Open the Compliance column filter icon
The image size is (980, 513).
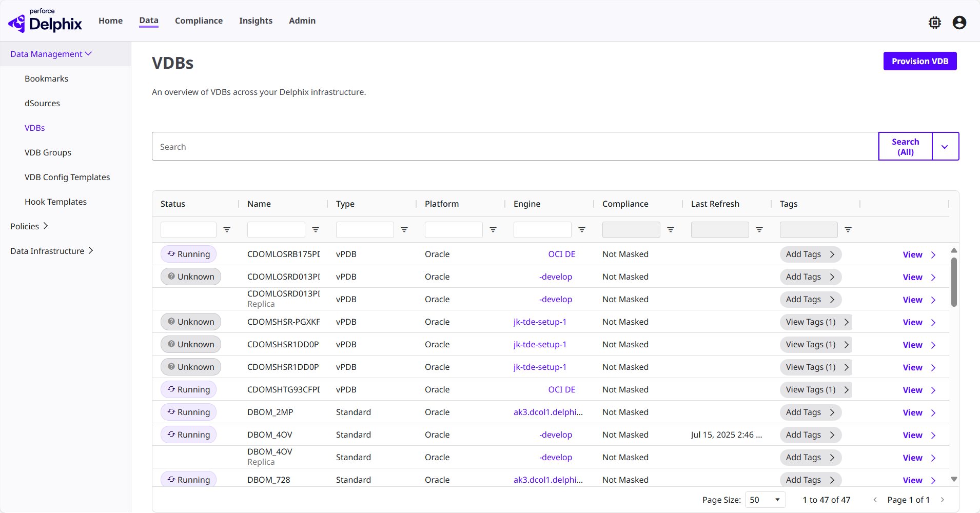[x=671, y=230]
